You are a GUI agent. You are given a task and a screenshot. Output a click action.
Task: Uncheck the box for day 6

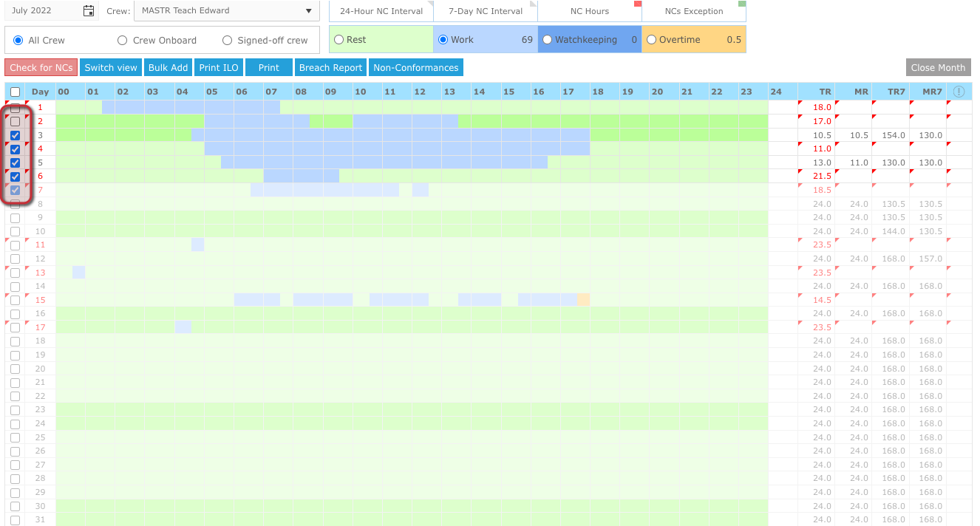[15, 177]
